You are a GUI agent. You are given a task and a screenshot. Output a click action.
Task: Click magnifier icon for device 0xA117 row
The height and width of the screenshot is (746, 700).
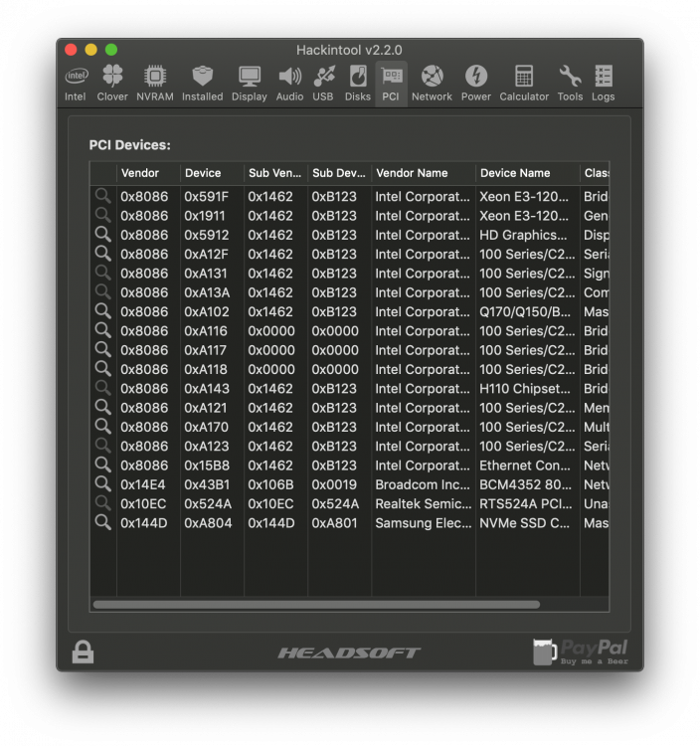coord(102,349)
